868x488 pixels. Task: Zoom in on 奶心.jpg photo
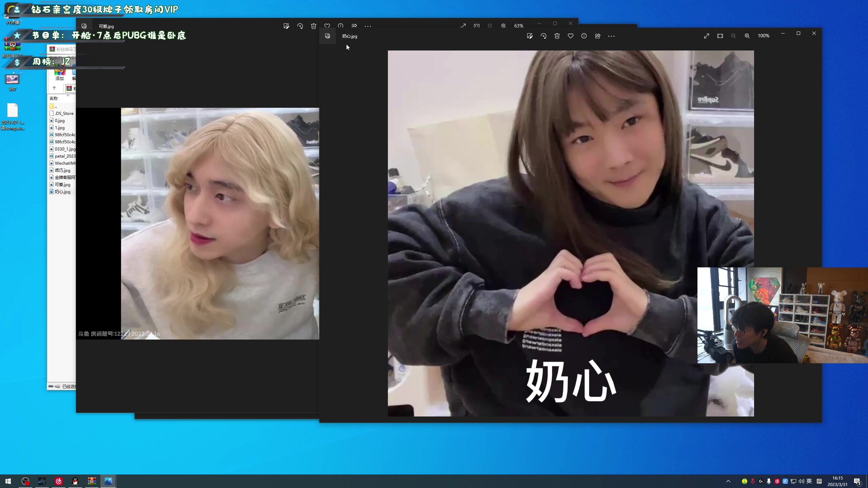[x=747, y=36]
